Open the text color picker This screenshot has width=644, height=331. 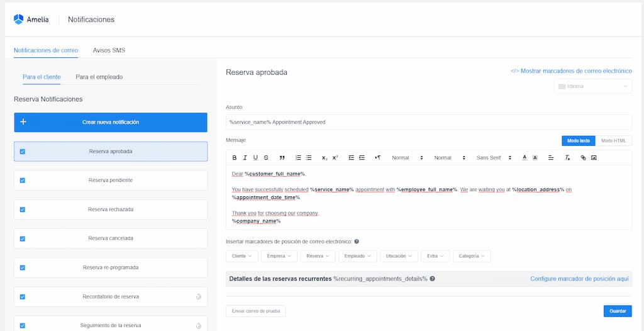pyautogui.click(x=525, y=157)
